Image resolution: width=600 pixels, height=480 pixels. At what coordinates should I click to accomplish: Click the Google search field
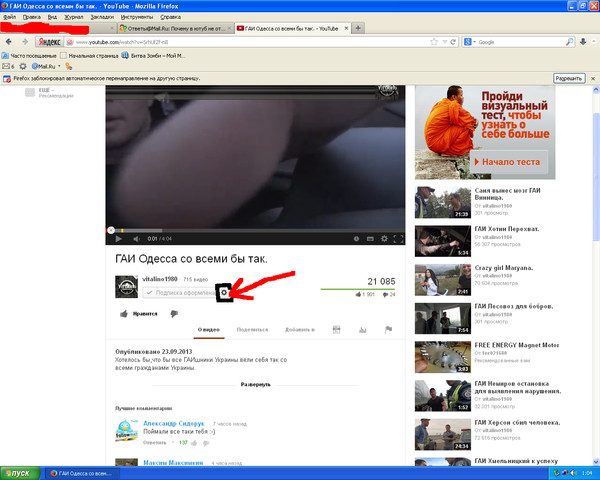521,42
